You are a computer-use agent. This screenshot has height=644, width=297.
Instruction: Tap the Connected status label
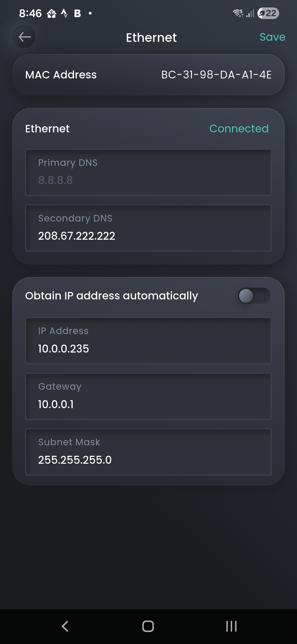pyautogui.click(x=239, y=129)
